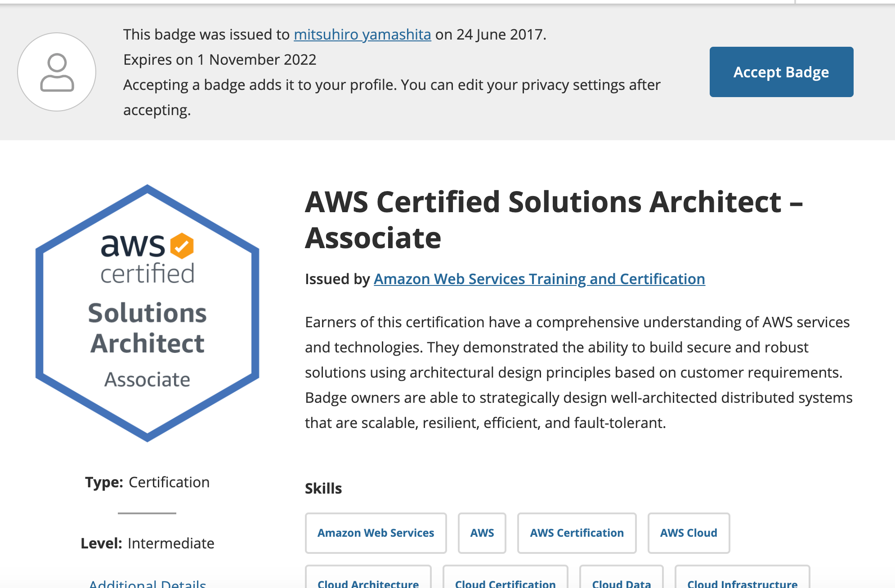Image resolution: width=895 pixels, height=588 pixels.
Task: Select the Cloud Infrastructure skill tag
Action: [743, 578]
